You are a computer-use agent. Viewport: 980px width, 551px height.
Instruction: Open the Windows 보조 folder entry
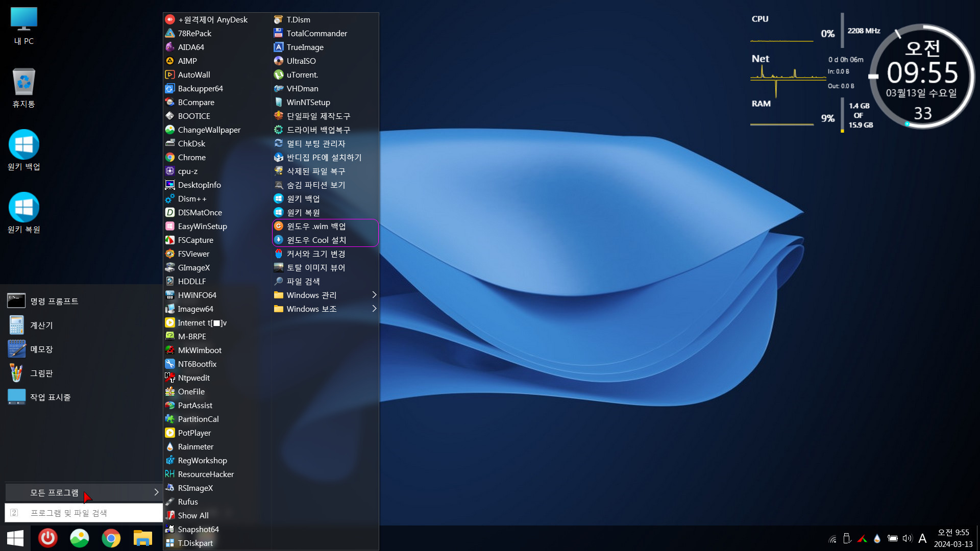click(325, 309)
